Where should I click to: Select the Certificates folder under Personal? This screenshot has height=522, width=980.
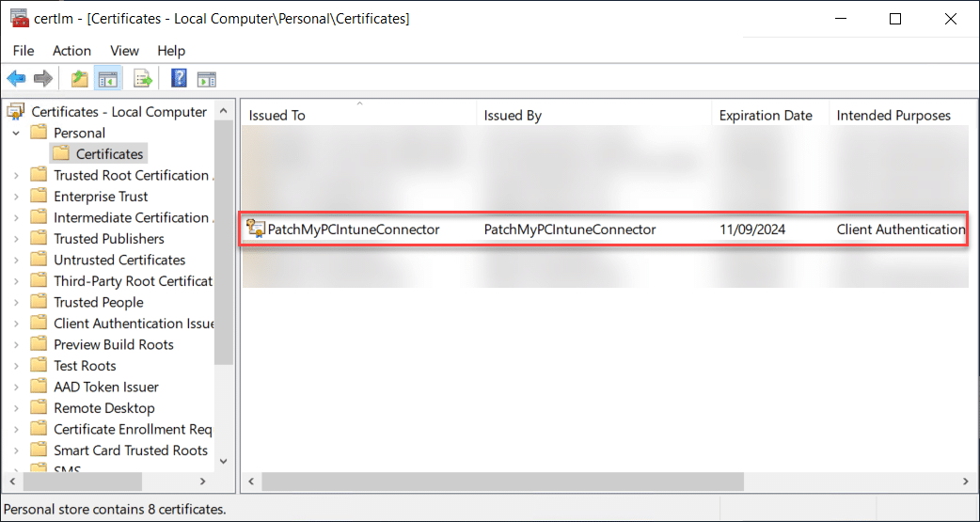pyautogui.click(x=109, y=154)
